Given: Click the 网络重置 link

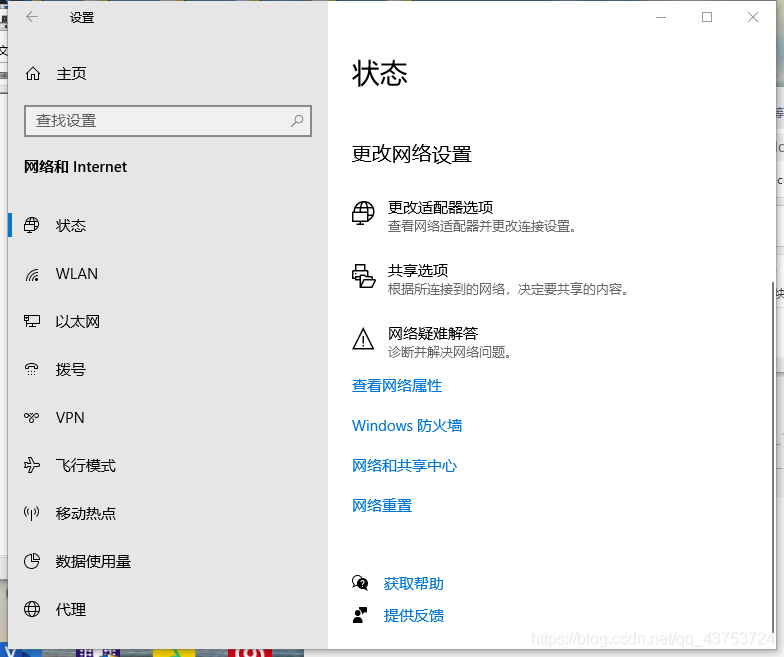Looking at the screenshot, I should coord(382,506).
